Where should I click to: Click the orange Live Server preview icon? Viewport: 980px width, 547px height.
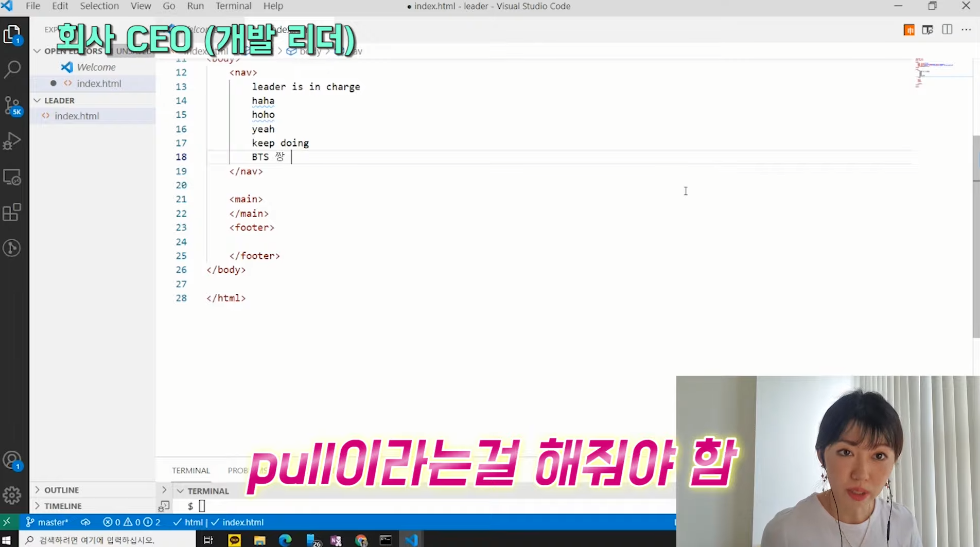[909, 30]
